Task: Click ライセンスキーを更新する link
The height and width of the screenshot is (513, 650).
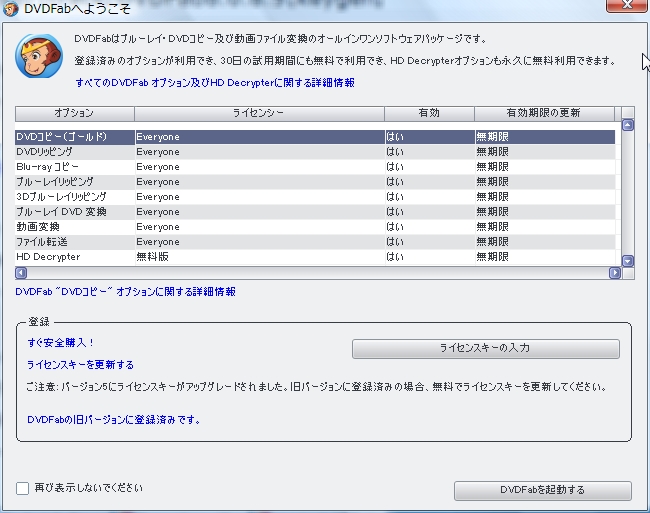Action: (80, 365)
